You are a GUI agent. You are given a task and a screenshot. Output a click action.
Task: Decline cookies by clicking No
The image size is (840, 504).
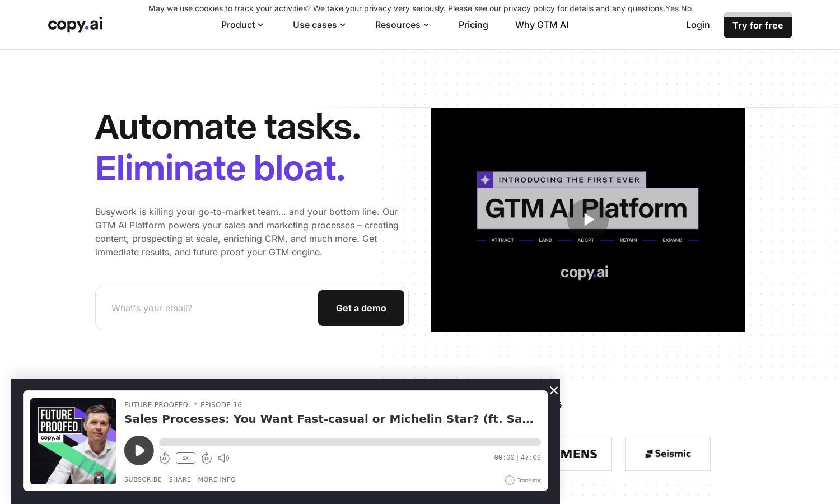(x=687, y=8)
